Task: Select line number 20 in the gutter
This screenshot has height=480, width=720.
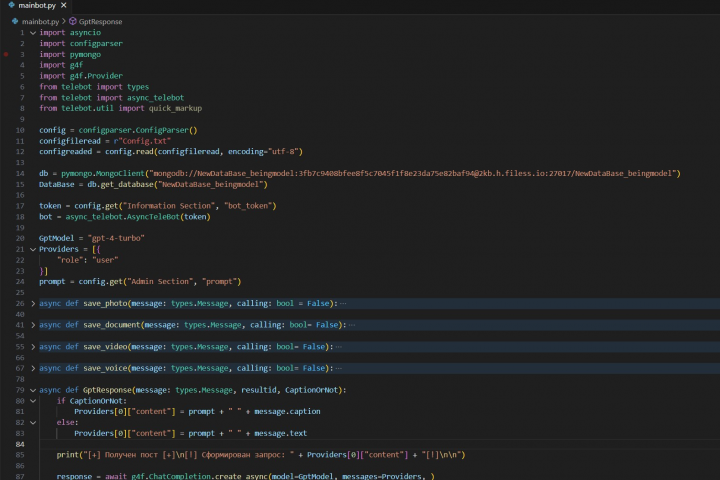Action: coord(20,238)
